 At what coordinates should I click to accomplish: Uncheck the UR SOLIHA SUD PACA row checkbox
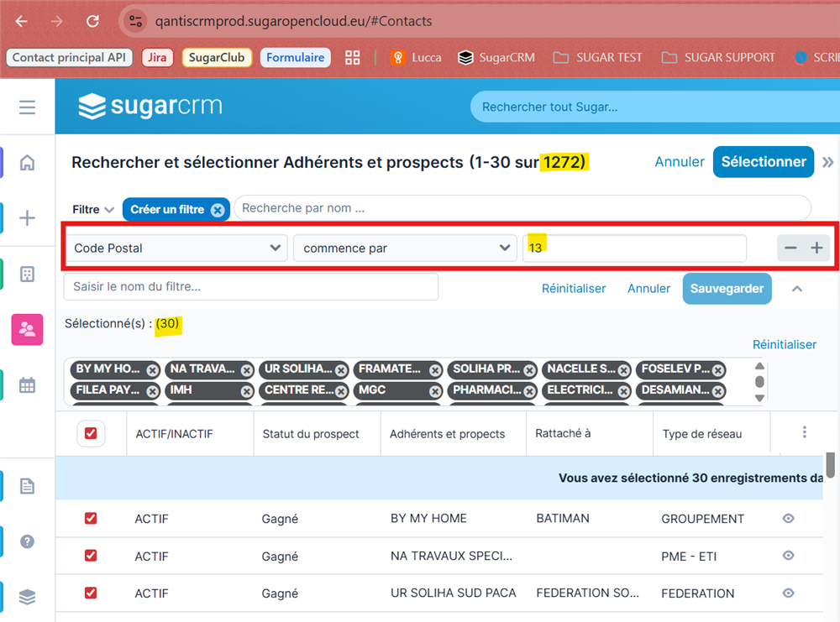(91, 593)
